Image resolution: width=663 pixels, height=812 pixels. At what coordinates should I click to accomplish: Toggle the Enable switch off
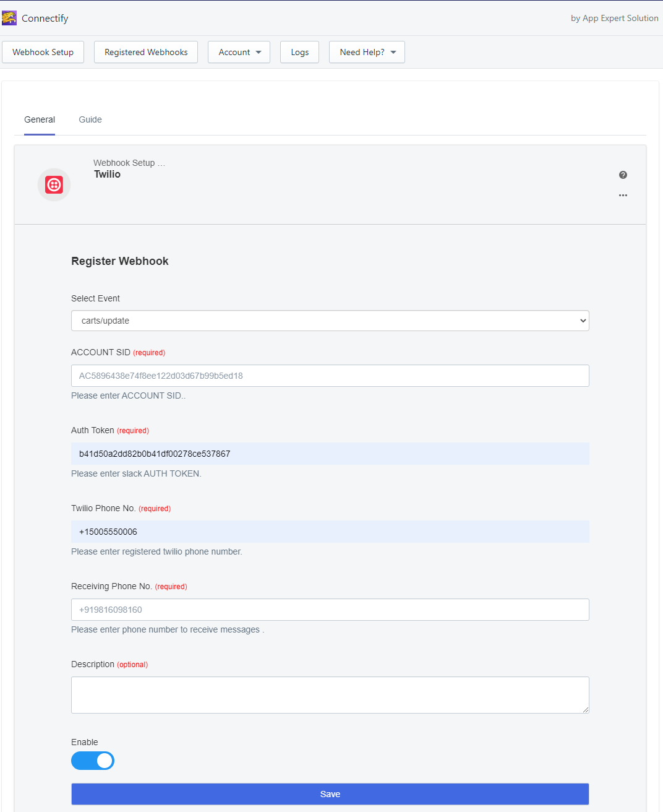pos(93,761)
